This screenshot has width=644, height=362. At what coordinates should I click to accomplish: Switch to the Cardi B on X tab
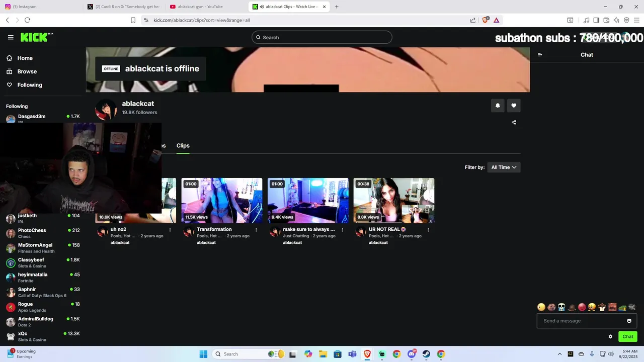pos(123,7)
